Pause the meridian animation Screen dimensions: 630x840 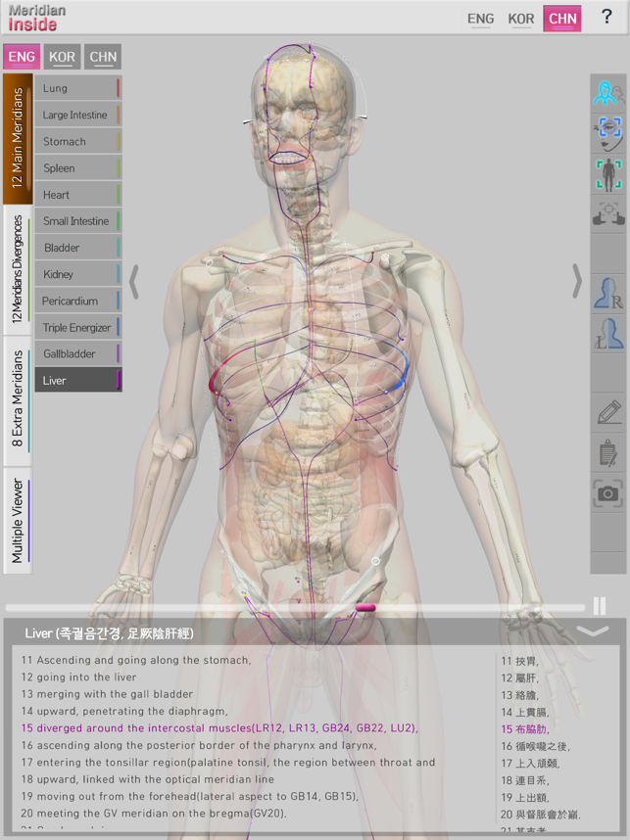pyautogui.click(x=599, y=607)
